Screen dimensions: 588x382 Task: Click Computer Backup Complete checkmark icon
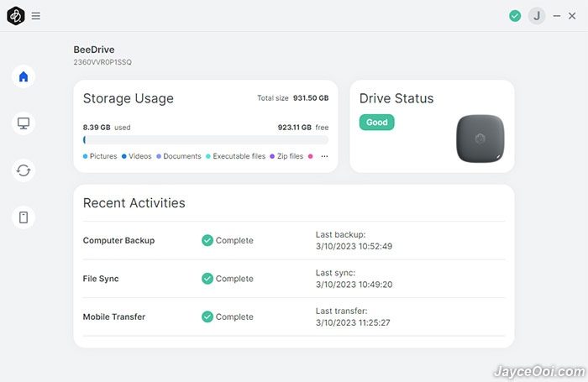pyautogui.click(x=207, y=240)
